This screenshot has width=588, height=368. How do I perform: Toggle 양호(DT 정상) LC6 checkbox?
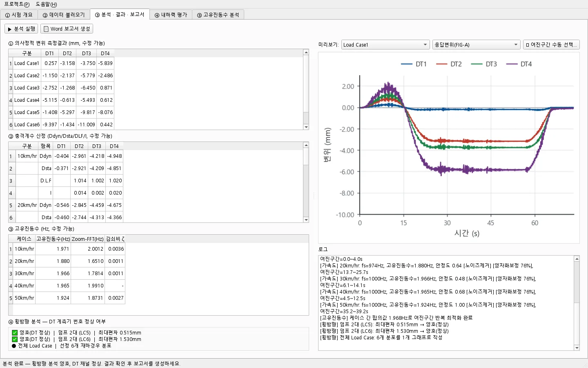15,339
